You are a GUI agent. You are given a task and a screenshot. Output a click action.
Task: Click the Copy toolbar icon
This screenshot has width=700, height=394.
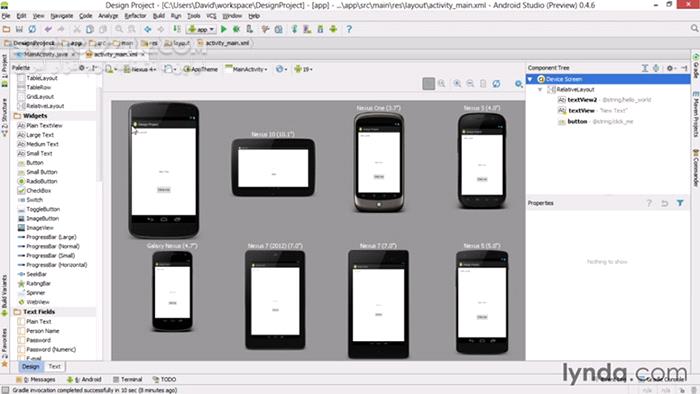pos(90,29)
